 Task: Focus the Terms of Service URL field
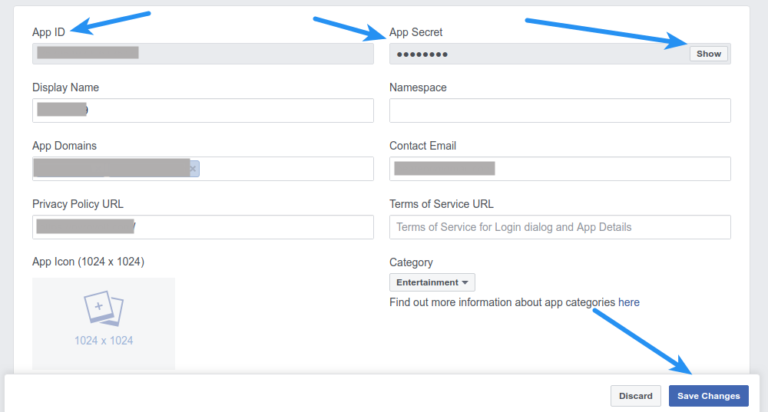pos(559,227)
